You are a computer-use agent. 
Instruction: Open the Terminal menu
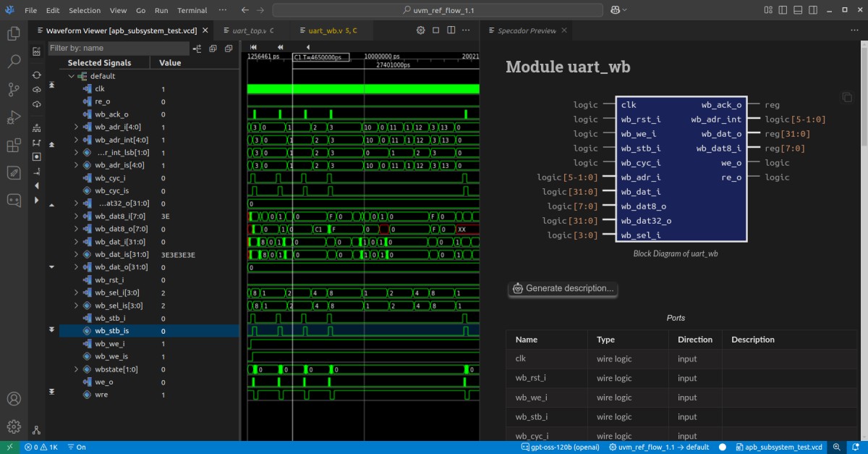click(x=192, y=11)
